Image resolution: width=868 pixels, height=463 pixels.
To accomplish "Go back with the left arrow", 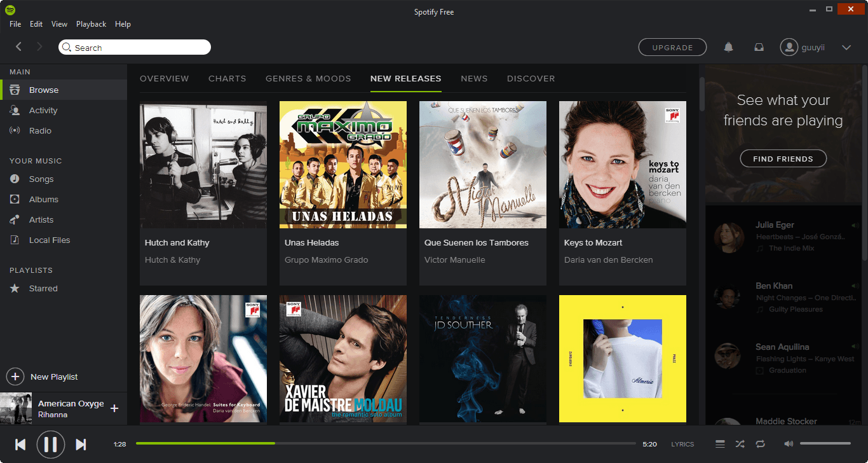I will 19,46.
